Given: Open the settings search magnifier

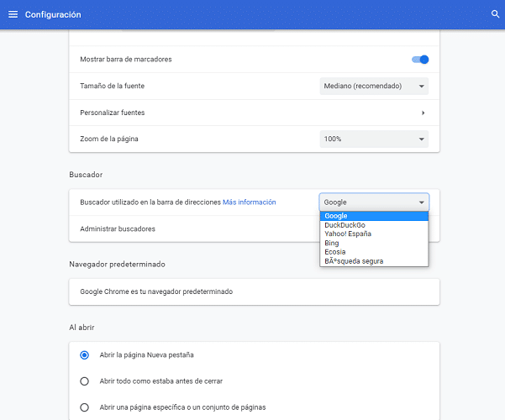Looking at the screenshot, I should [x=495, y=14].
